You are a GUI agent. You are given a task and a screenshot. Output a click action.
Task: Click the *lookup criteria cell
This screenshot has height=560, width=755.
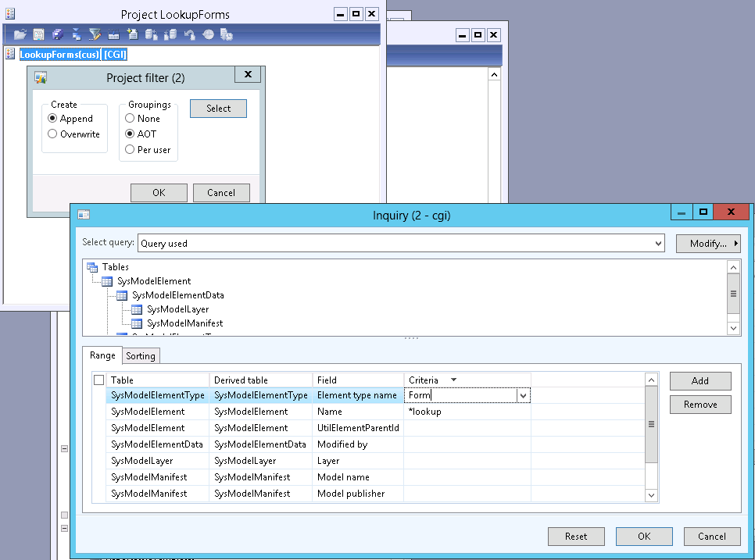[467, 412]
